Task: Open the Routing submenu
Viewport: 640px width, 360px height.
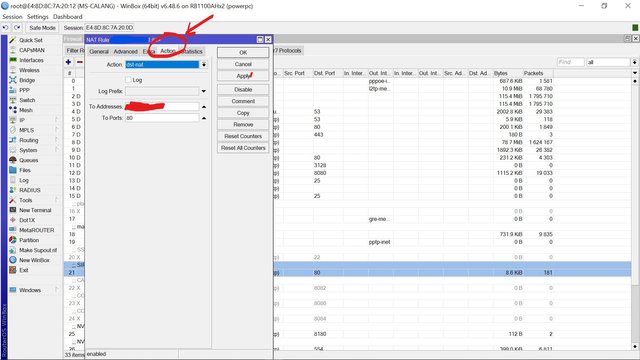Action: (29, 140)
